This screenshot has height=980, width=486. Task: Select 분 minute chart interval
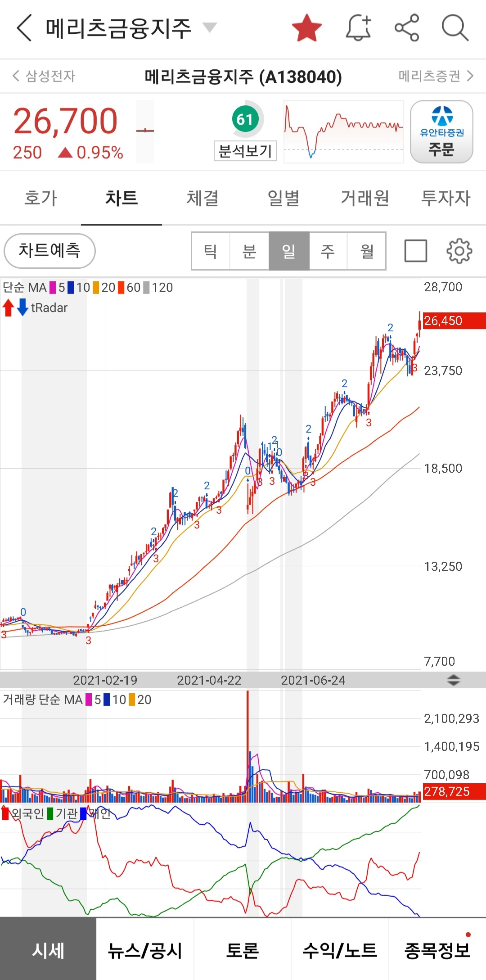pos(250,251)
